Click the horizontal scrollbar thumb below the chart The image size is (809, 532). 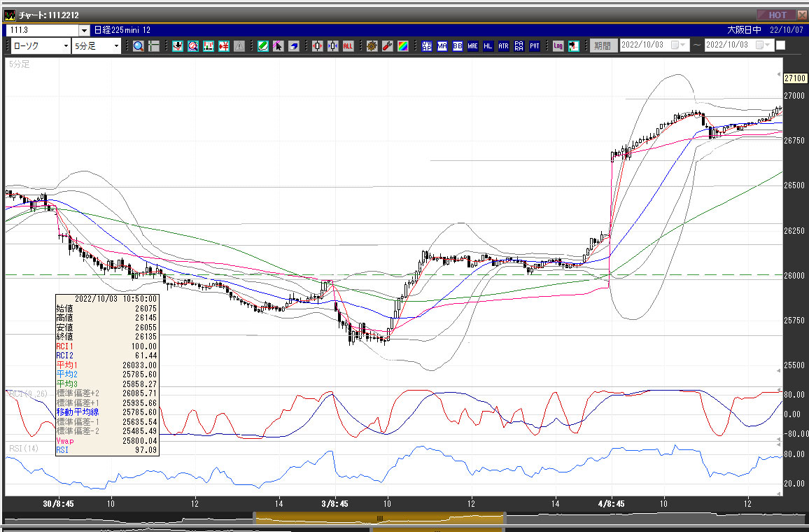click(379, 518)
